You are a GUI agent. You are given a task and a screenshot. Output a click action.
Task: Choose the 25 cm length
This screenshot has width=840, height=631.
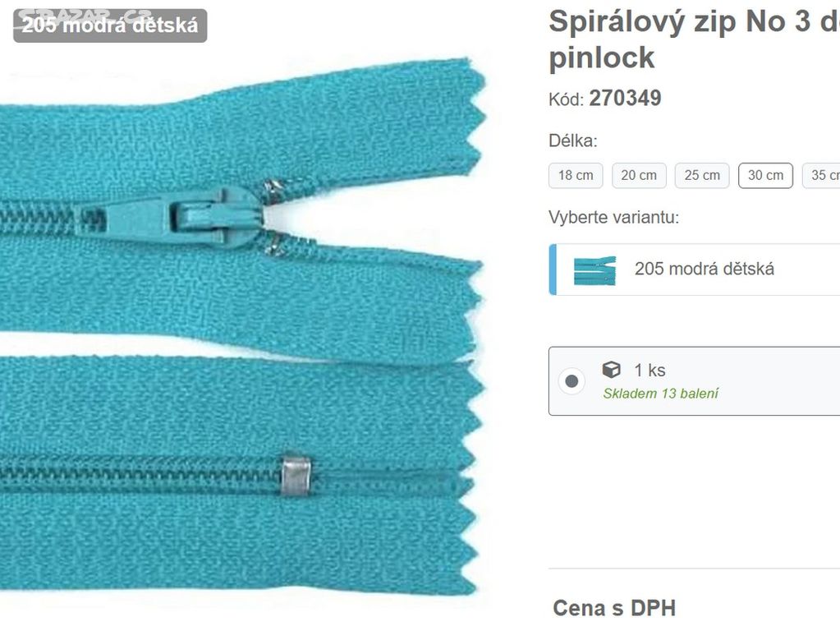pyautogui.click(x=702, y=175)
